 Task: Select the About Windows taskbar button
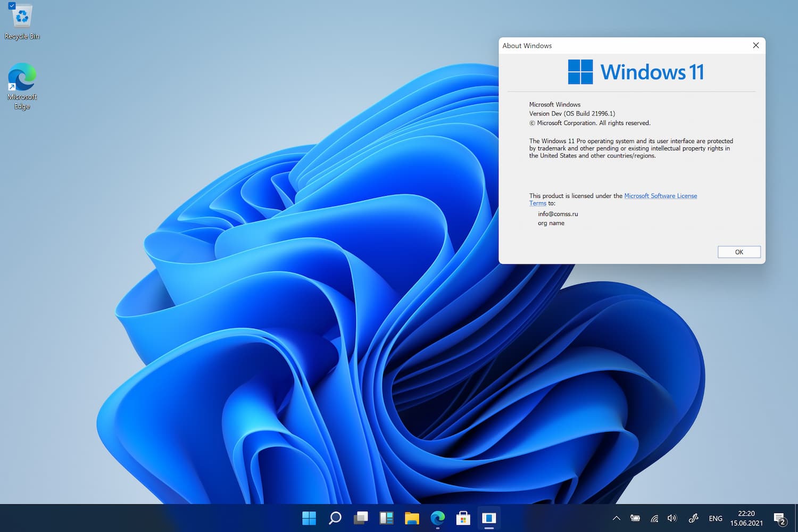click(489, 518)
